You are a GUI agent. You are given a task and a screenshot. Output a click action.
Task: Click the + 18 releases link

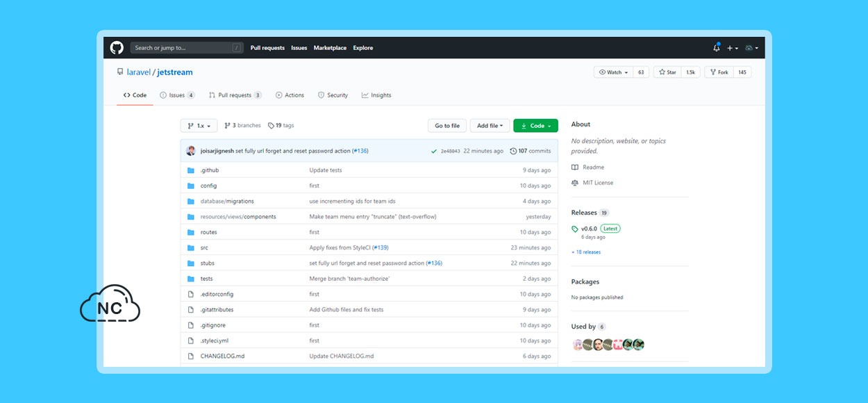(x=586, y=252)
